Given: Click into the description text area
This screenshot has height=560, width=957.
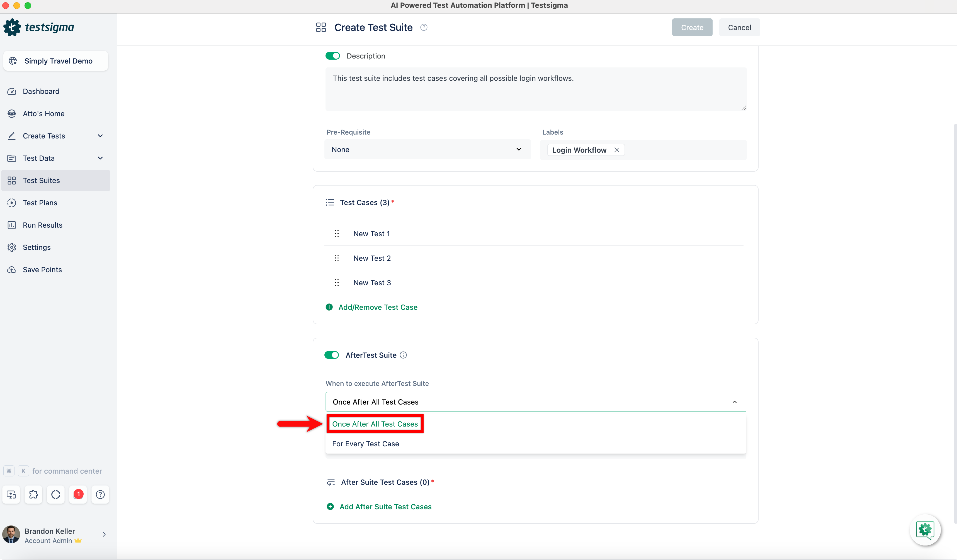Looking at the screenshot, I should 535,89.
